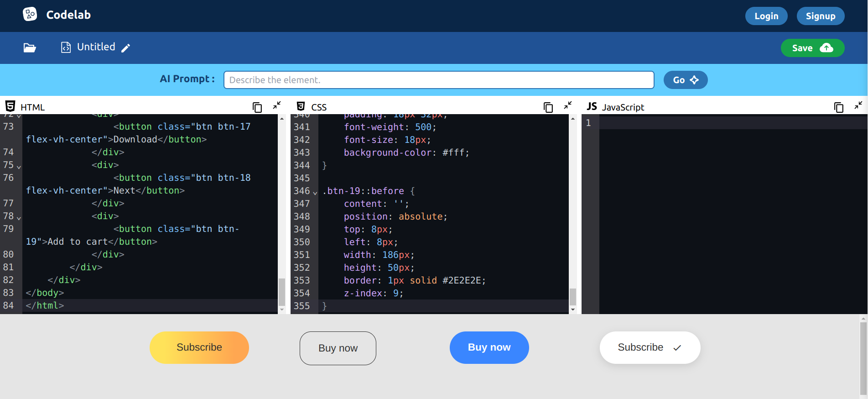Viewport: 868px width, 399px height.
Task: Click the '</body>' HTML line
Action: click(x=45, y=293)
